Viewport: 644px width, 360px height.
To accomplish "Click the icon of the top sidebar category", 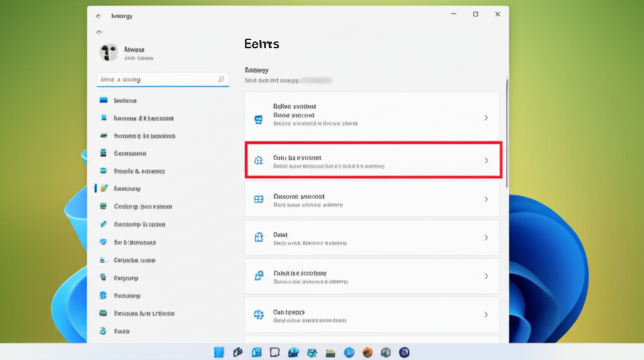I will tap(104, 101).
